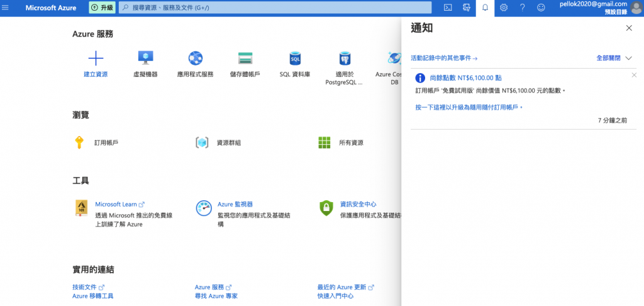Open the 適用於 PostgreSQL service icon
Screen dimensions: 644x306
pyautogui.click(x=344, y=59)
